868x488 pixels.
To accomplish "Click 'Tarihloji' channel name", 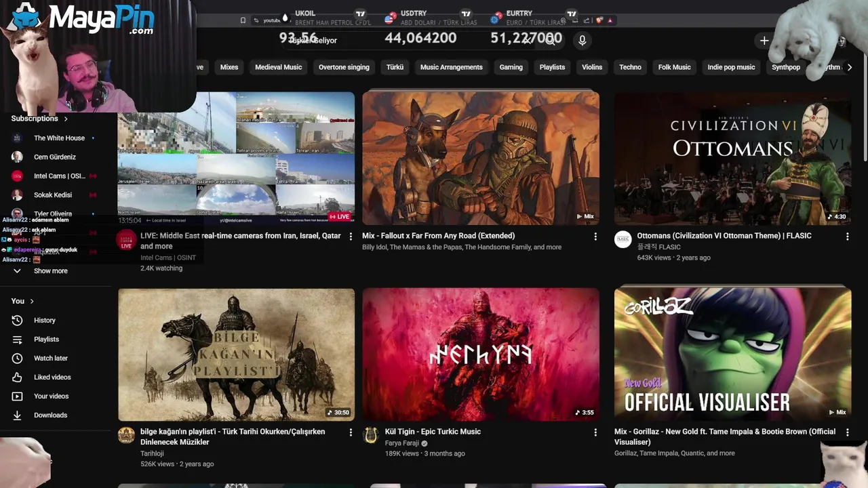I will point(153,453).
